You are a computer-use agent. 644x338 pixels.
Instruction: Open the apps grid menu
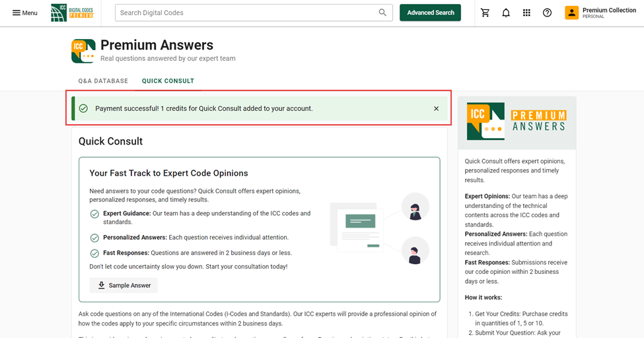pyautogui.click(x=526, y=13)
